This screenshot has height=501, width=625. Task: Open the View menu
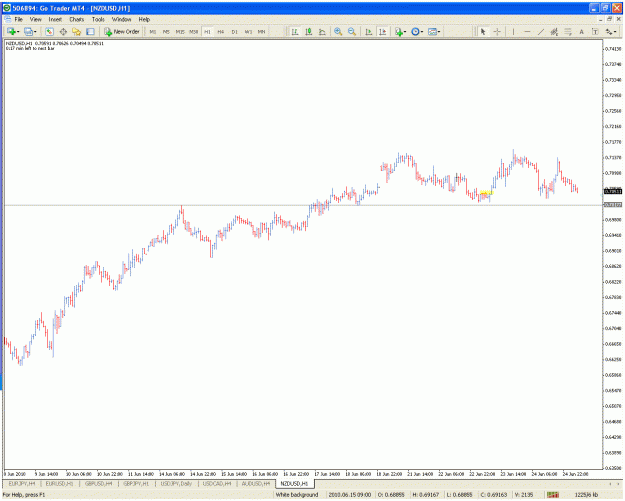coord(35,19)
